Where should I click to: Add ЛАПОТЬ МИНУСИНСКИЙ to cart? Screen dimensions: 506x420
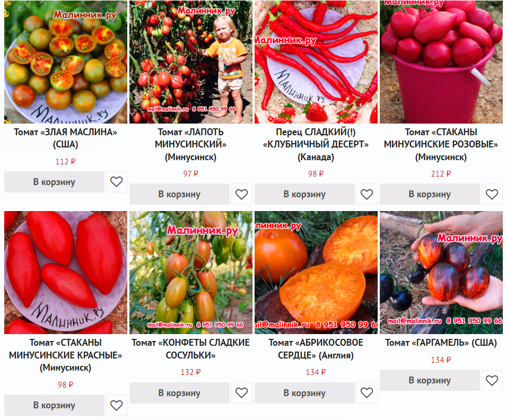point(179,194)
